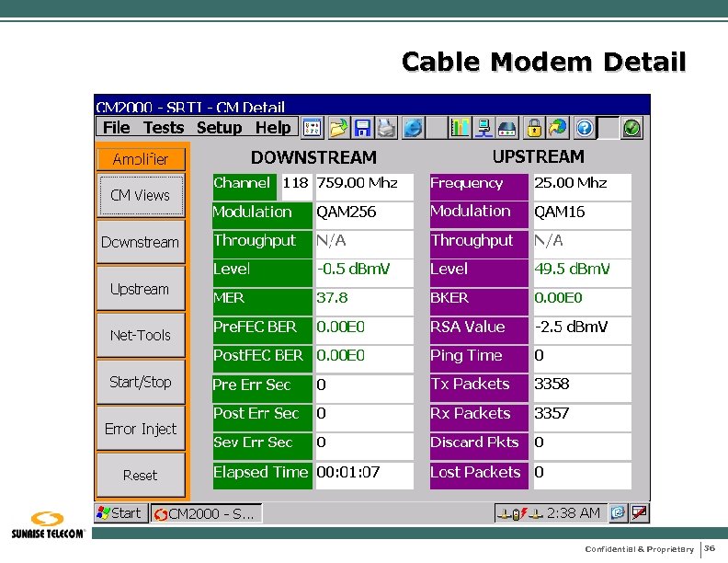Screen dimensions: 728x563
Task: Click the green Channel label
Action: pos(245,187)
